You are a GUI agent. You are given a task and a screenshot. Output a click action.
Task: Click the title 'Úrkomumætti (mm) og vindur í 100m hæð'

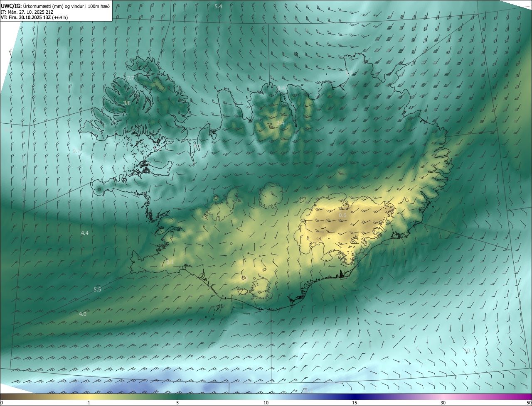(66, 6)
